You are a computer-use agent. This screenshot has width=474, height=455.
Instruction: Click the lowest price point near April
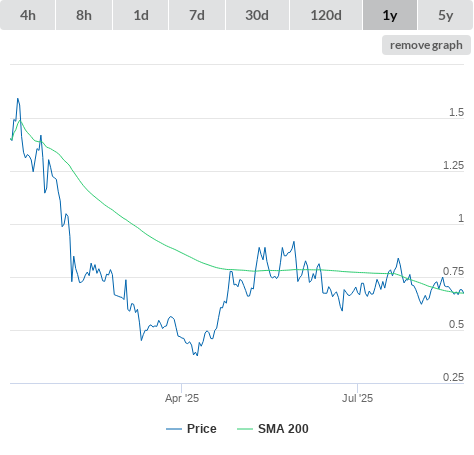(197, 355)
